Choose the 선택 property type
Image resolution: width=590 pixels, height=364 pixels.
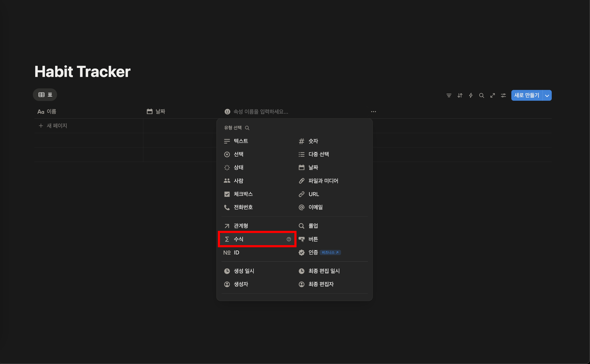238,154
